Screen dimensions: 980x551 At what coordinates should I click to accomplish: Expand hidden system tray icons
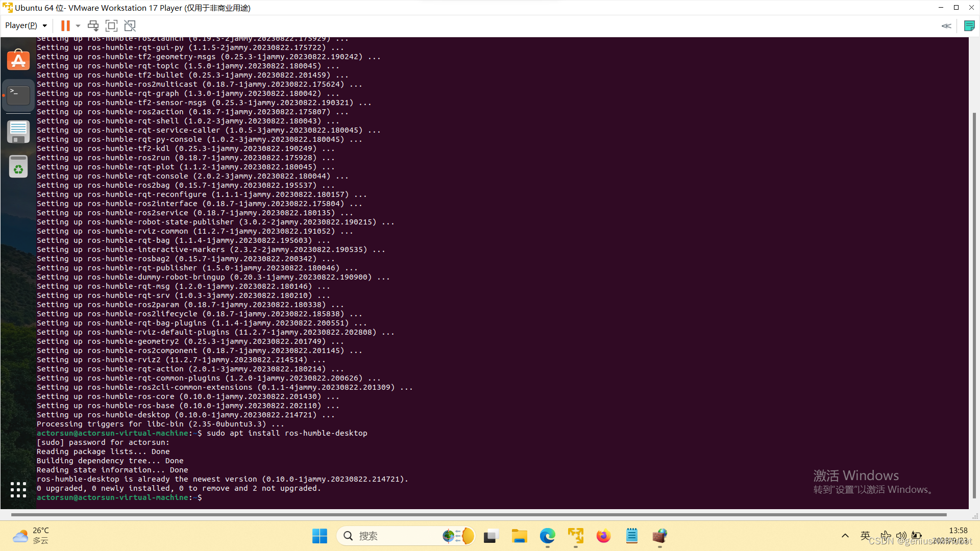click(x=845, y=536)
